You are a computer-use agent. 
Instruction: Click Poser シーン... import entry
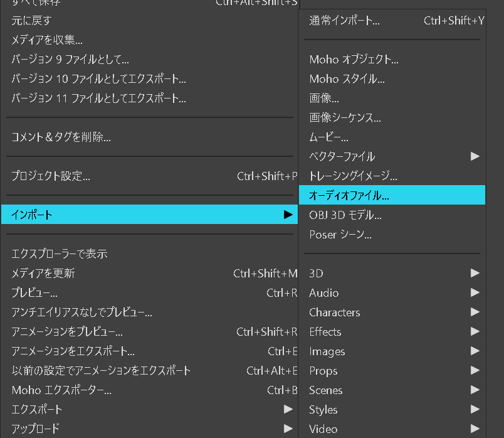pos(340,235)
